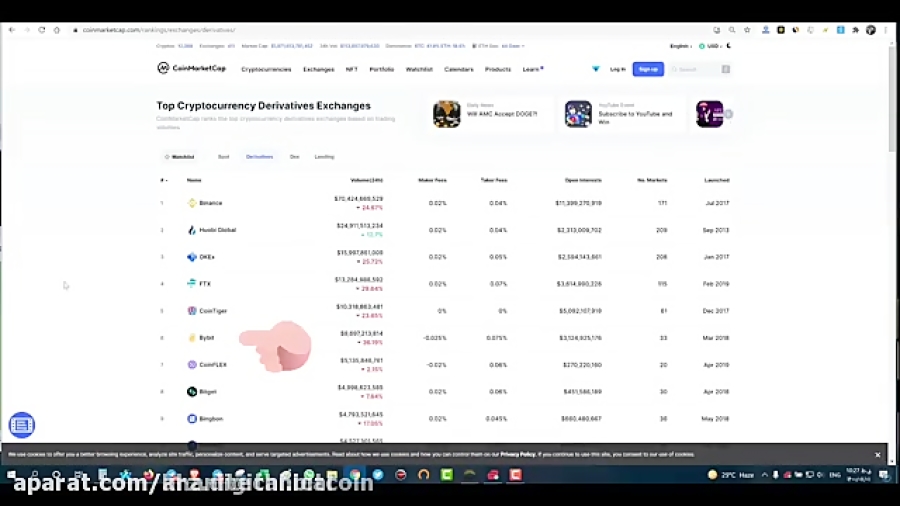
Task: Click the Bybit exchange icon
Action: [192, 338]
